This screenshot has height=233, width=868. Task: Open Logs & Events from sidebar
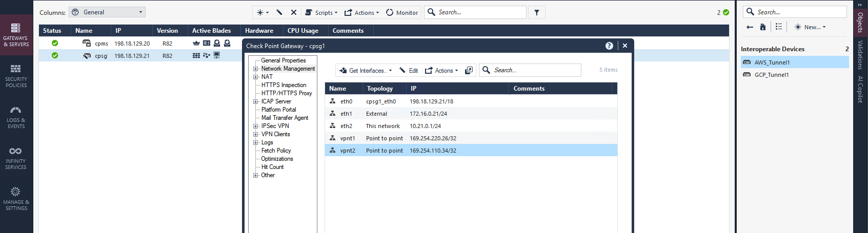16,117
